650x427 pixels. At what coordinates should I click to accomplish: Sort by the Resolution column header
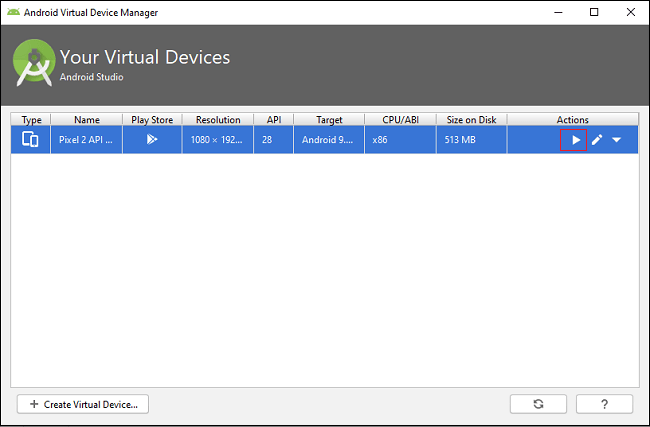pyautogui.click(x=218, y=120)
